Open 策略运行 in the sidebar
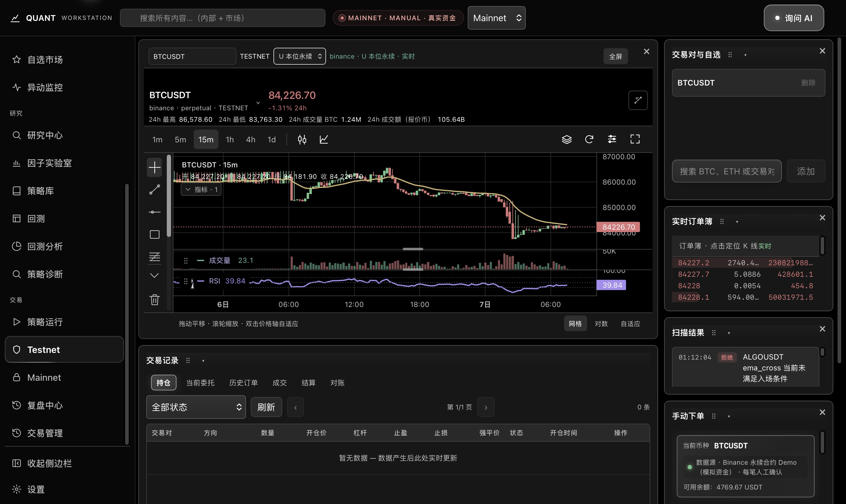This screenshot has width=846, height=504. coord(65,322)
